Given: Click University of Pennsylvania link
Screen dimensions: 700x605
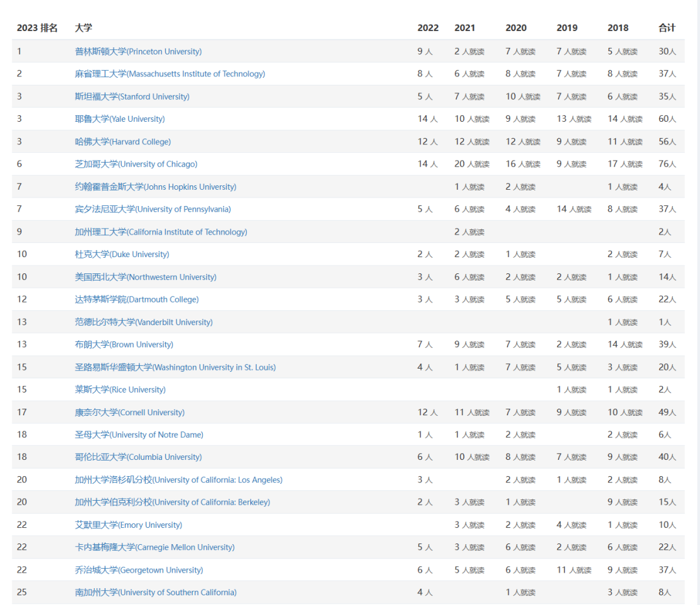Looking at the screenshot, I should [x=153, y=209].
